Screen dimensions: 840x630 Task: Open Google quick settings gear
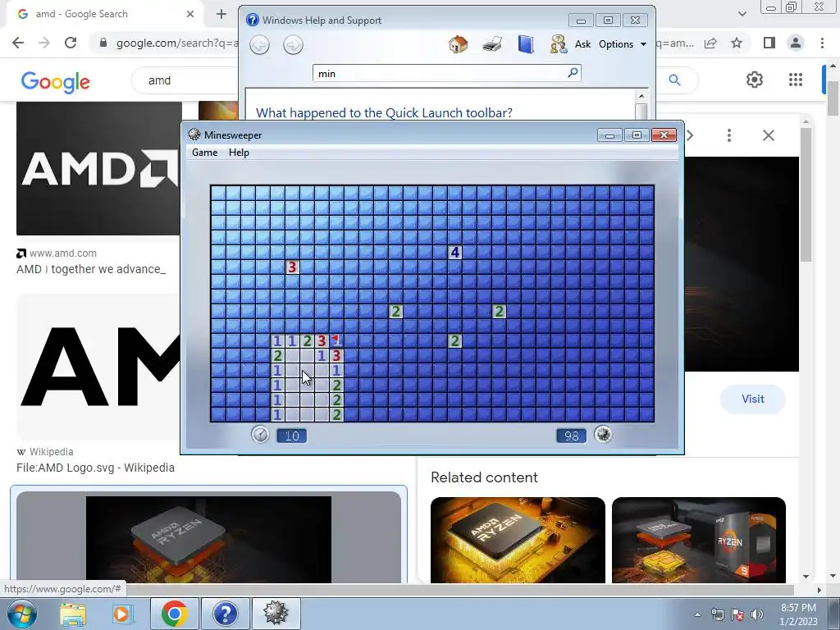point(755,80)
